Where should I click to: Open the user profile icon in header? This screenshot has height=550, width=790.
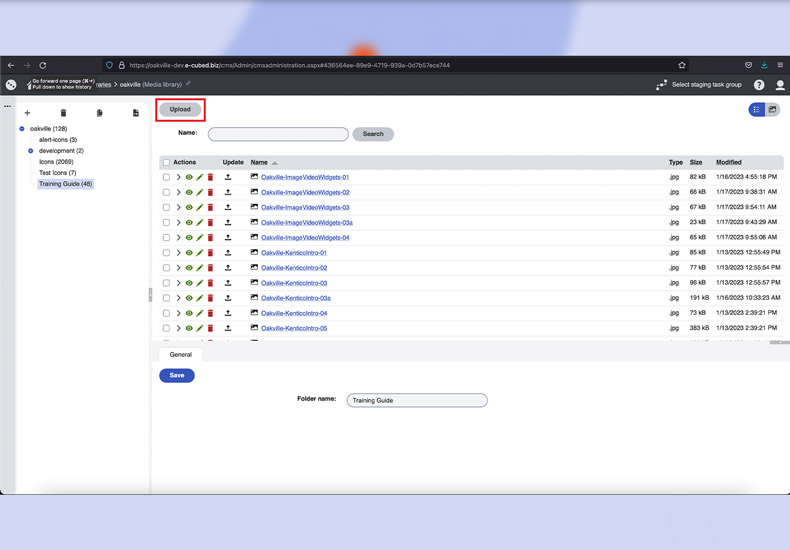pyautogui.click(x=780, y=85)
